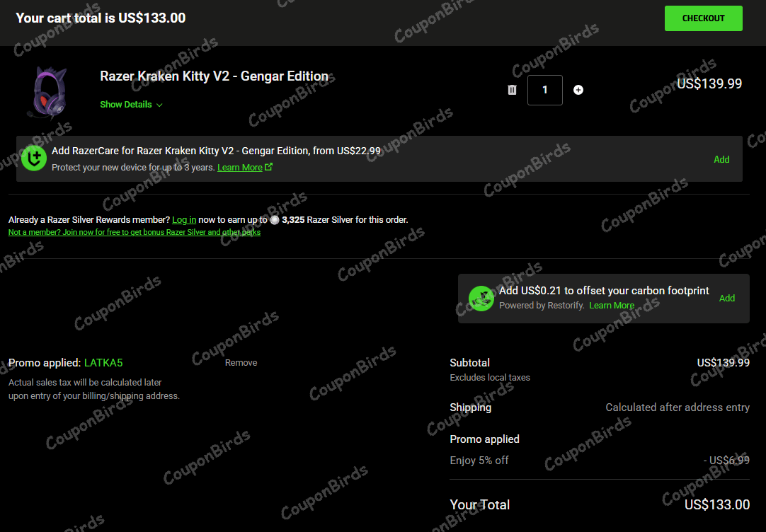
Task: Click the LATKA5 promo code text
Action: point(103,363)
